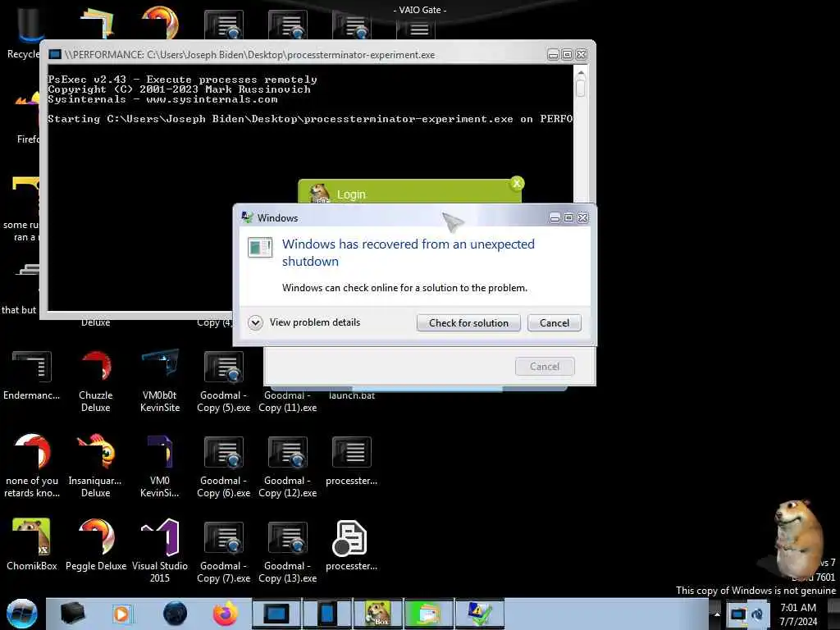Click the Windows dialog title bar text

(x=277, y=218)
